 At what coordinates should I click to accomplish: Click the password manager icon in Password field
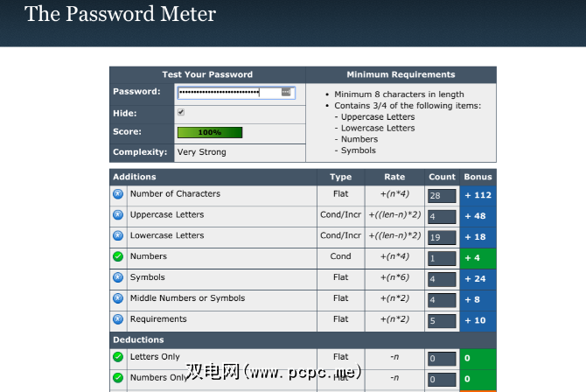286,92
